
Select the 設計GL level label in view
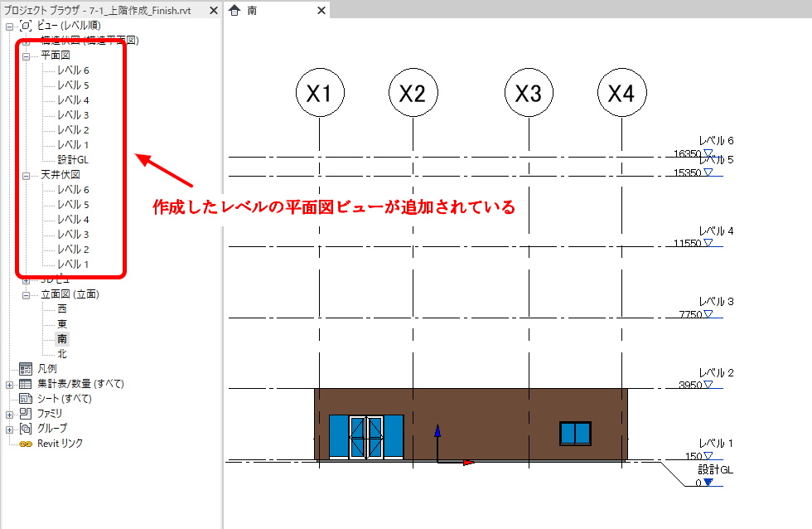[x=716, y=470]
